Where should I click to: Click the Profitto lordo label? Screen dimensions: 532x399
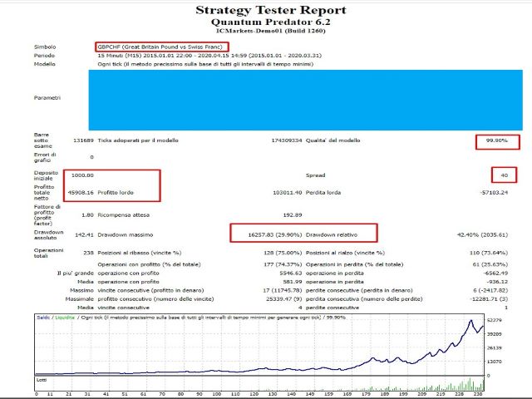(116, 192)
